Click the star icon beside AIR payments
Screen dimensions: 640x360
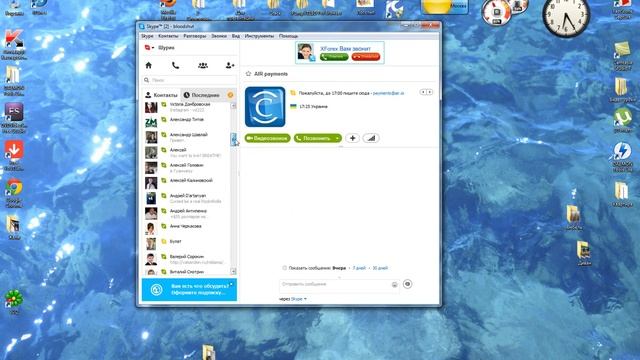point(248,74)
